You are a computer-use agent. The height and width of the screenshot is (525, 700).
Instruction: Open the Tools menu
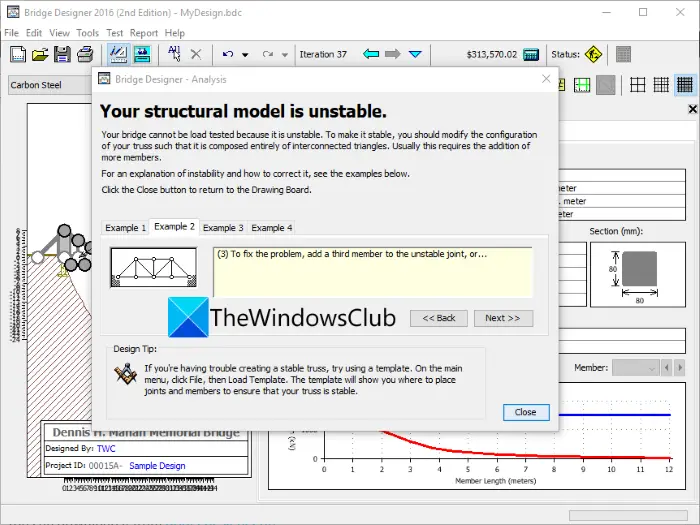(88, 33)
